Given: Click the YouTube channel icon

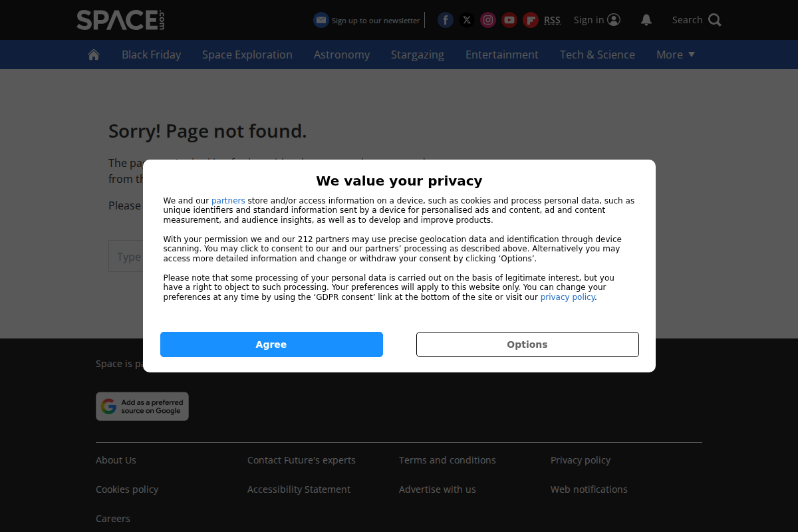Looking at the screenshot, I should [509, 20].
